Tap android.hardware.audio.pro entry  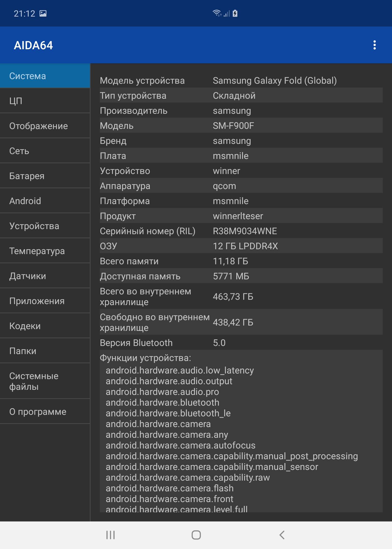point(162,392)
